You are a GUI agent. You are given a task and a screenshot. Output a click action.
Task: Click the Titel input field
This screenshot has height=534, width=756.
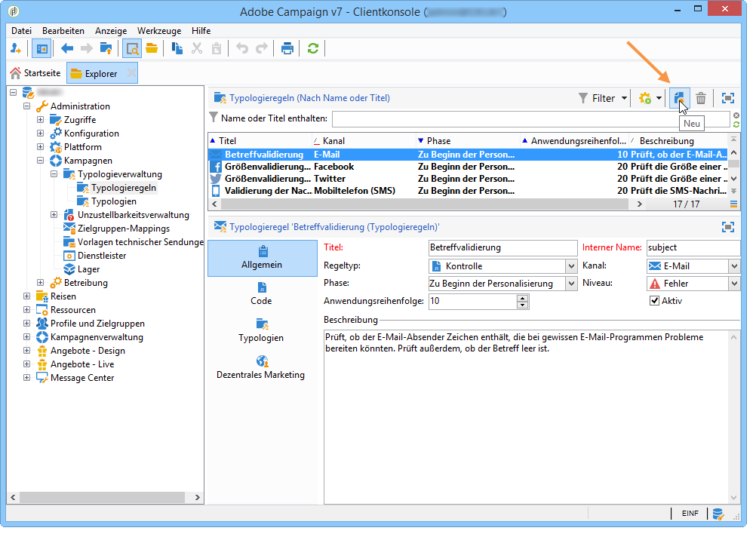pos(503,247)
